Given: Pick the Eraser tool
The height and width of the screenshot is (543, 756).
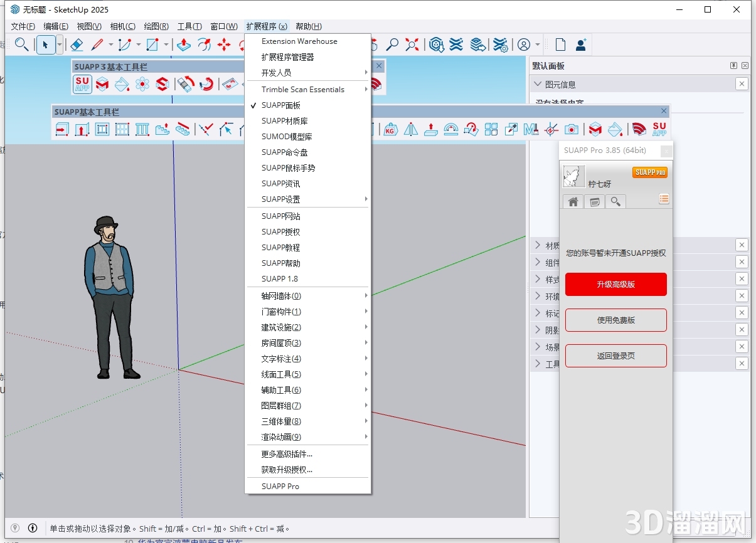Looking at the screenshot, I should (77, 45).
